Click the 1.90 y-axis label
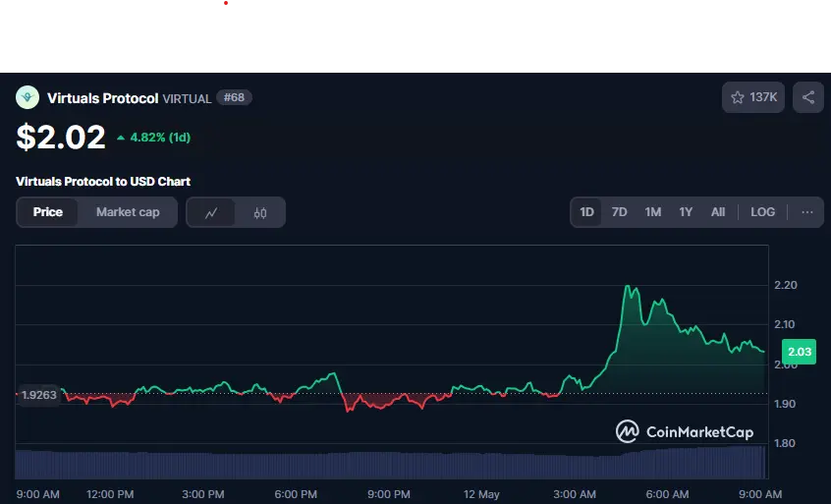Image resolution: width=831 pixels, height=504 pixels. point(785,404)
